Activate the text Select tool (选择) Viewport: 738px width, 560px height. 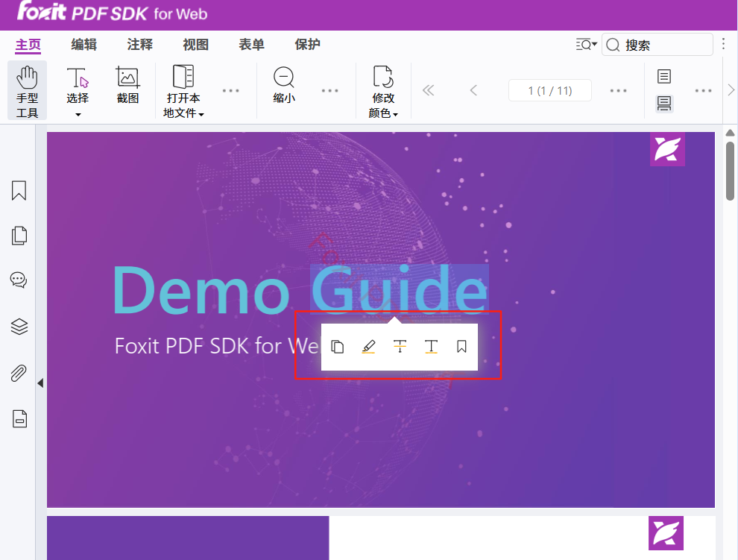(x=78, y=86)
